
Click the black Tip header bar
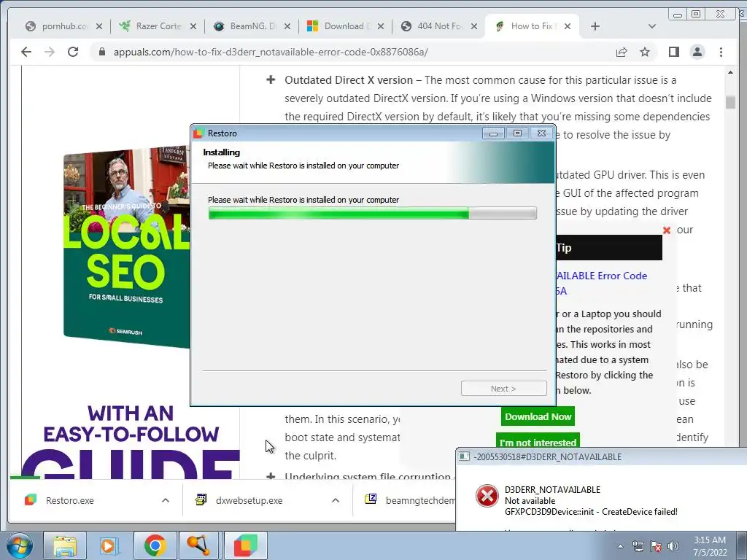(608, 248)
